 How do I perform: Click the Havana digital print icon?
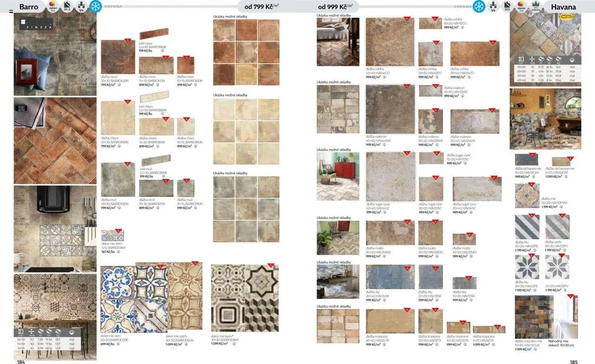[x=522, y=6]
